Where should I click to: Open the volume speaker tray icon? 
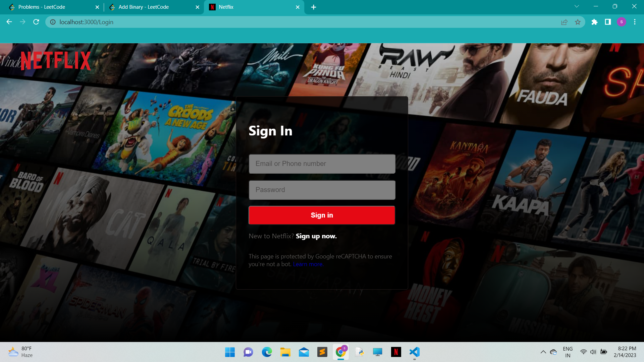tap(593, 352)
